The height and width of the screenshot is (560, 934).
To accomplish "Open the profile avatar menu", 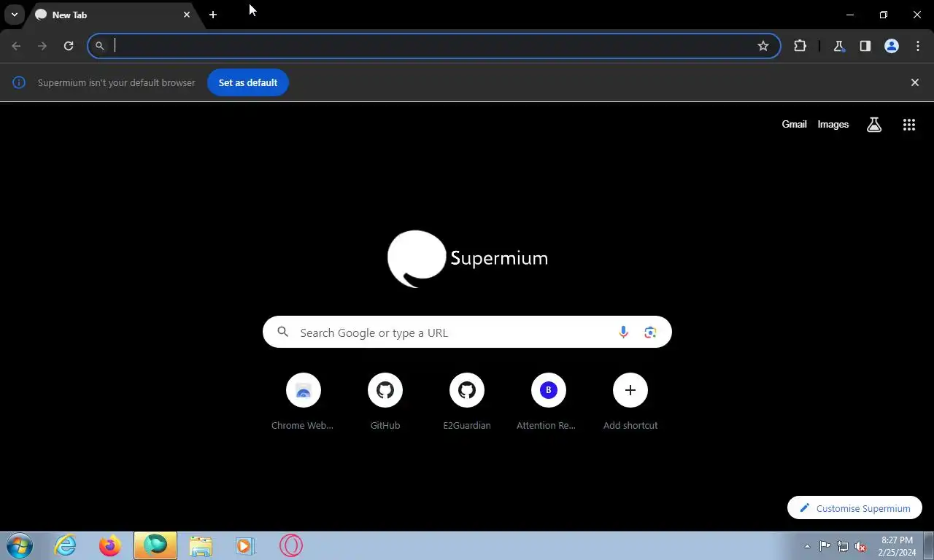I will (892, 46).
